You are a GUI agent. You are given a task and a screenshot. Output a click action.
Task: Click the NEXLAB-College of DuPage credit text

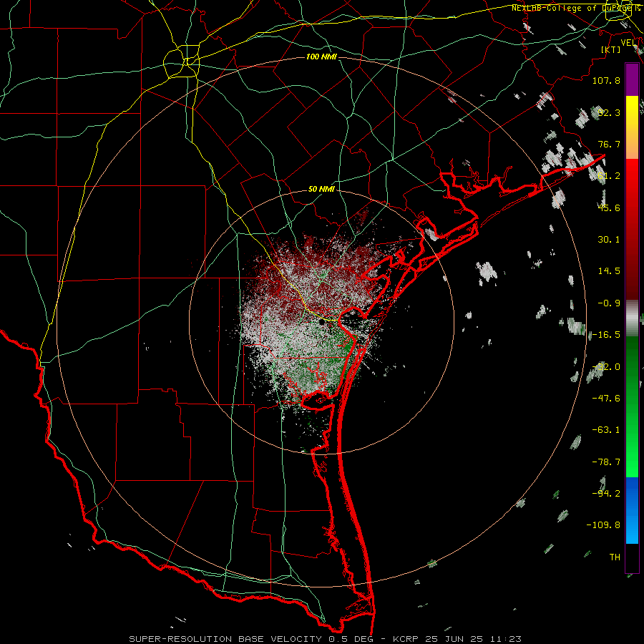pos(576,8)
